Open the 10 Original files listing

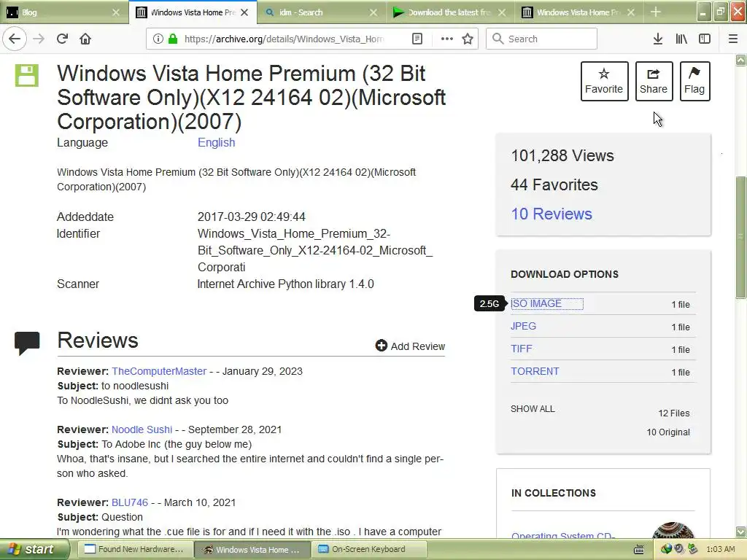tap(668, 432)
